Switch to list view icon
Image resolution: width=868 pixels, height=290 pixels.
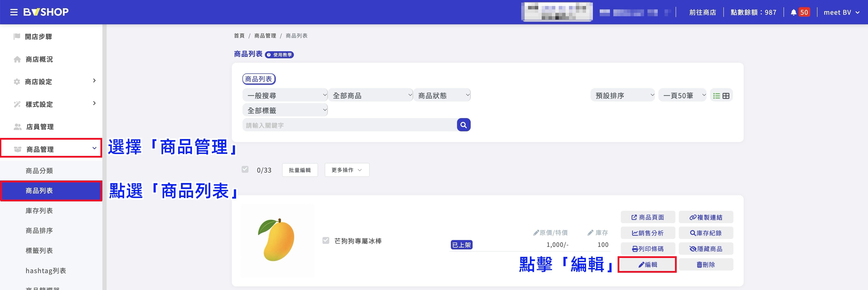pos(716,96)
